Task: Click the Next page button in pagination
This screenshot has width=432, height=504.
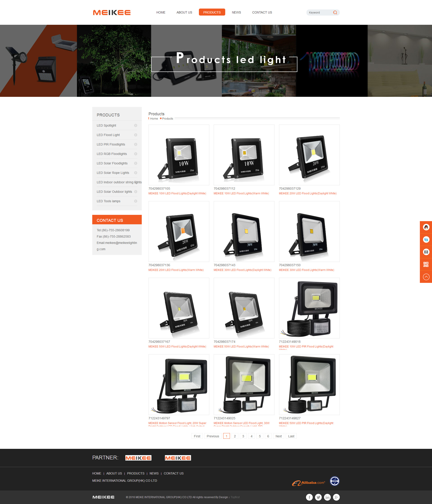Action: click(279, 436)
